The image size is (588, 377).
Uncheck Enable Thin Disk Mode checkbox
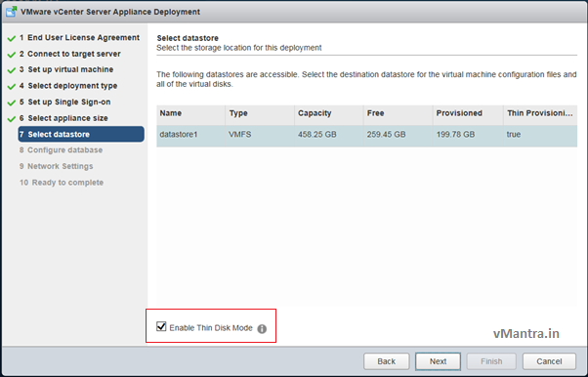click(x=161, y=326)
